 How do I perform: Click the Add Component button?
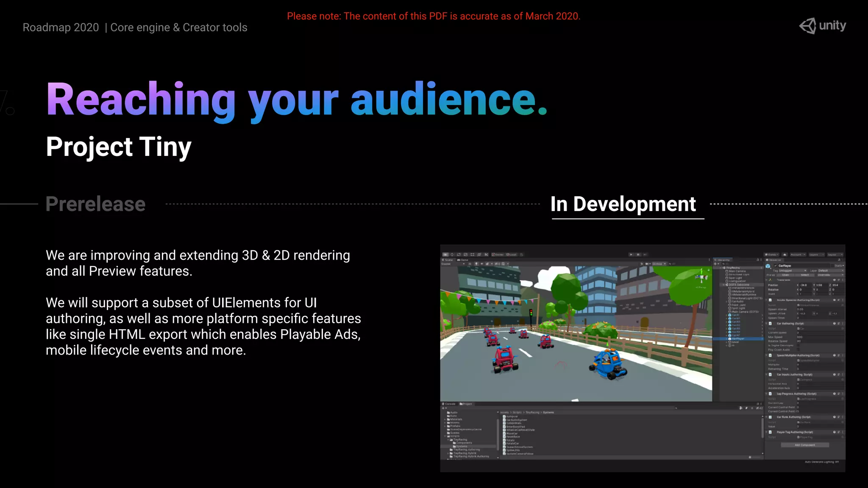(x=805, y=445)
